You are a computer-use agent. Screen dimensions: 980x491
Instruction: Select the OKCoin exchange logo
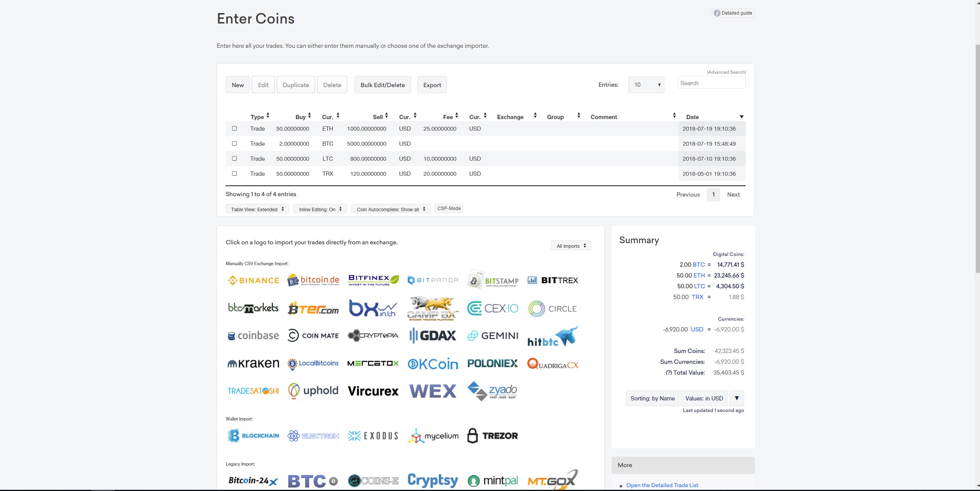[433, 364]
